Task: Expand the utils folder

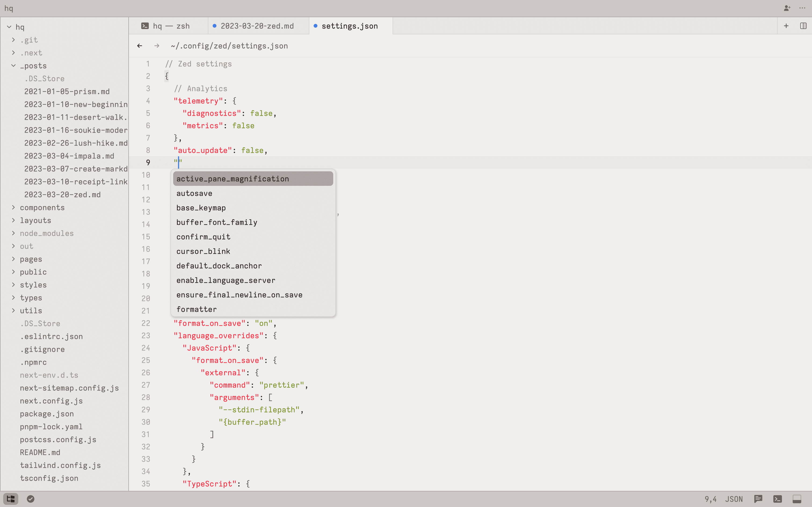Action: [x=13, y=310]
